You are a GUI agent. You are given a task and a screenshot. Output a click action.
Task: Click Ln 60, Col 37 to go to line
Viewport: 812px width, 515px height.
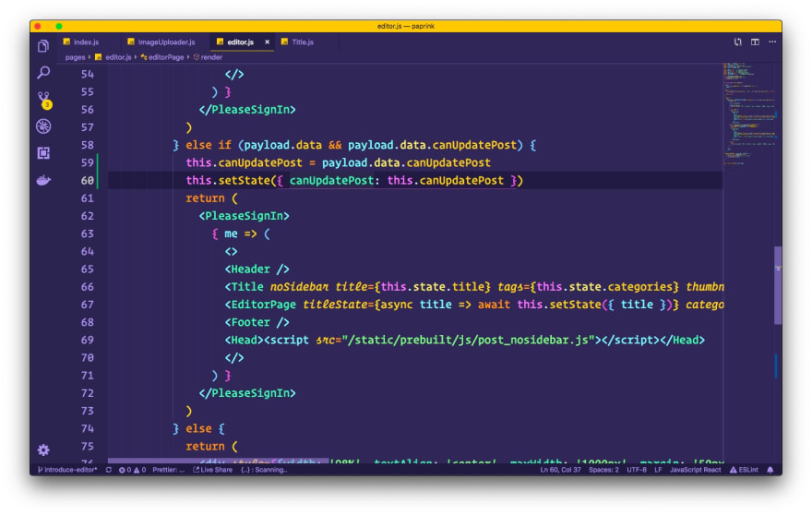560,470
